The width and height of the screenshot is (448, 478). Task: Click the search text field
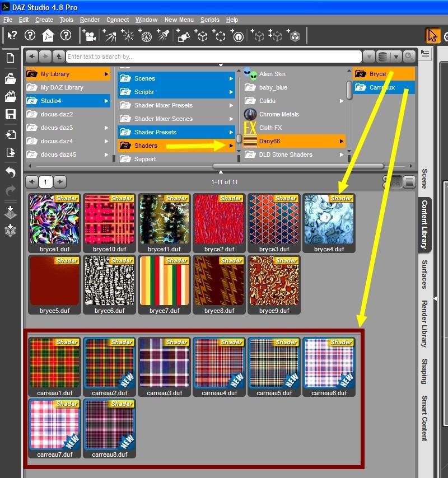(x=213, y=57)
